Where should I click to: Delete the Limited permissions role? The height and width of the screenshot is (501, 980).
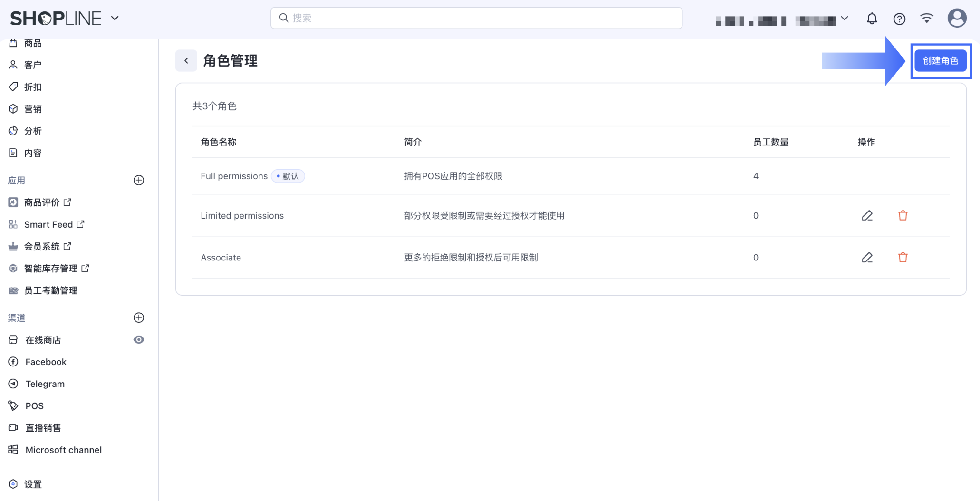[903, 216]
